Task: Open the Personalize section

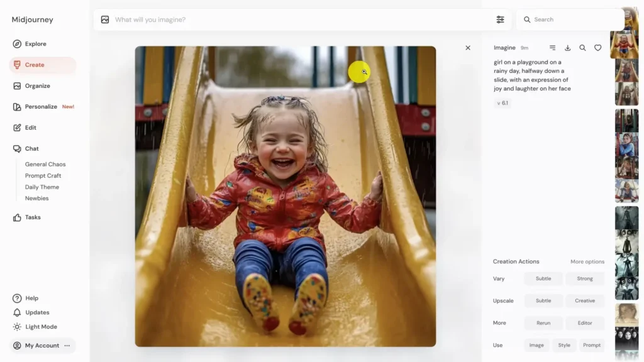Action: 41,107
